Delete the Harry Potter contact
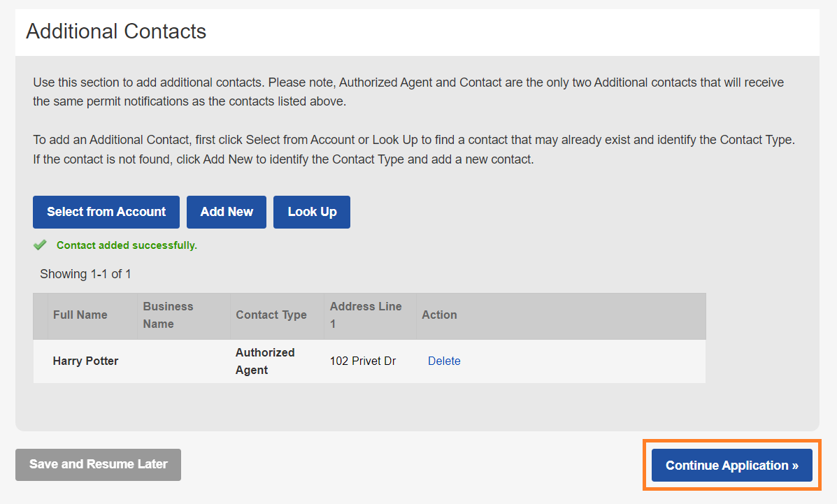The height and width of the screenshot is (504, 837). point(444,361)
